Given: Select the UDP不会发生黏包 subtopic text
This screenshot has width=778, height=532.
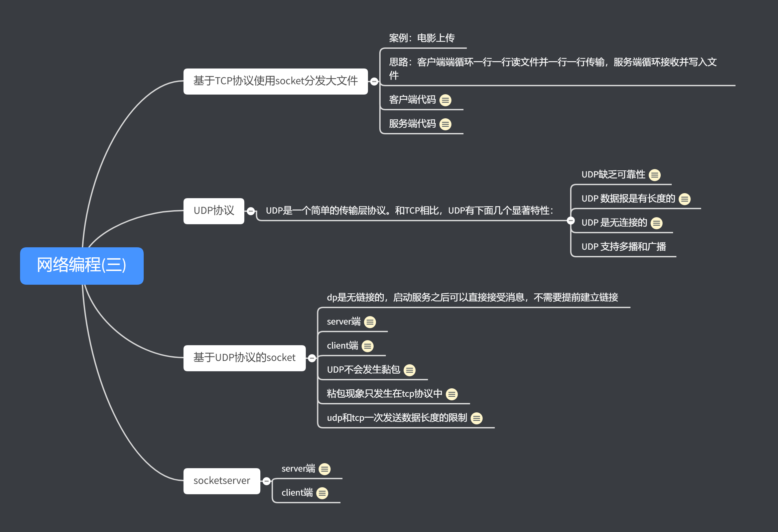Looking at the screenshot, I should 364,370.
